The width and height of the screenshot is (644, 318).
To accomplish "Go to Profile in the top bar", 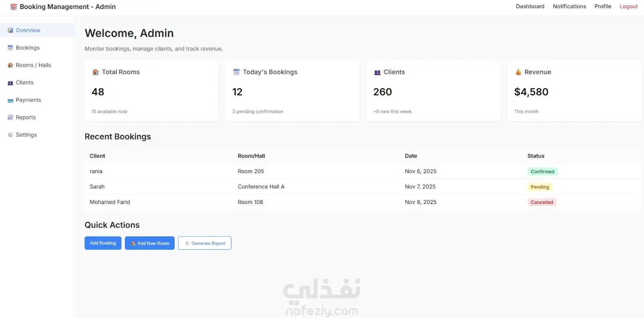I will [602, 7].
